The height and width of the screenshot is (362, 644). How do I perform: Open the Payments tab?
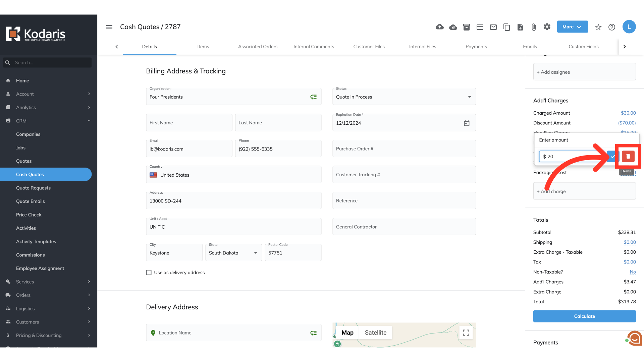[x=476, y=47]
